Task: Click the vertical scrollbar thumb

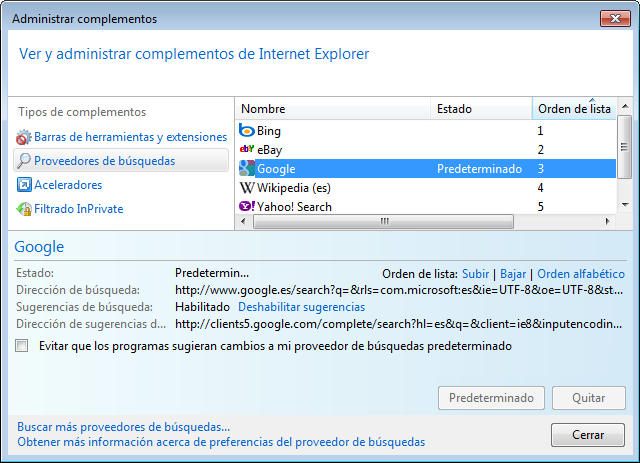Action: [624, 147]
